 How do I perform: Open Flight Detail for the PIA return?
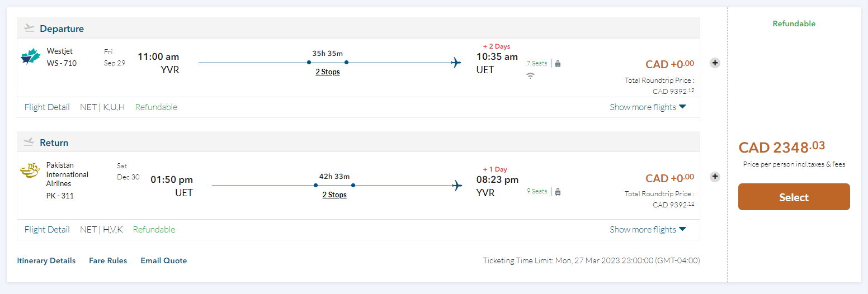coord(47,230)
